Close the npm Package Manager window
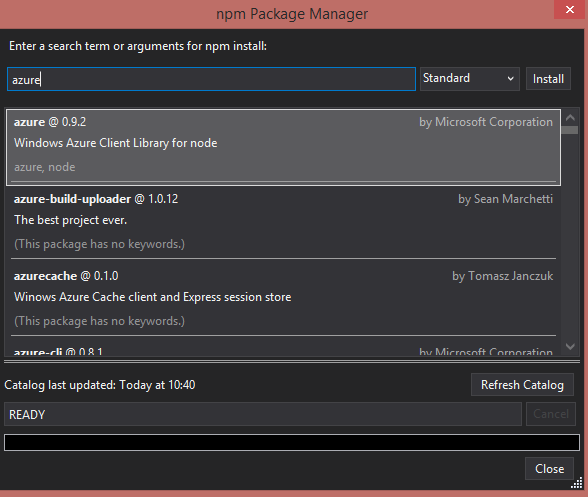The image size is (588, 497). coord(570,9)
